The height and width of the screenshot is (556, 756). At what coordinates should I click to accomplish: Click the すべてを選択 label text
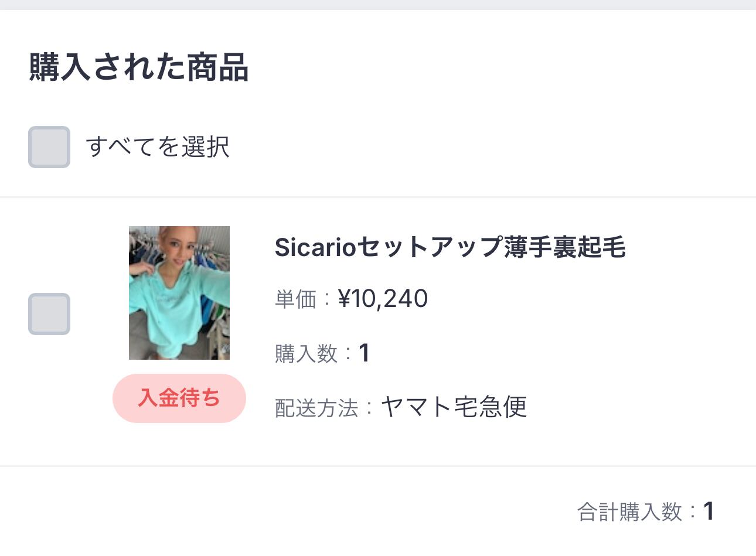click(x=157, y=146)
